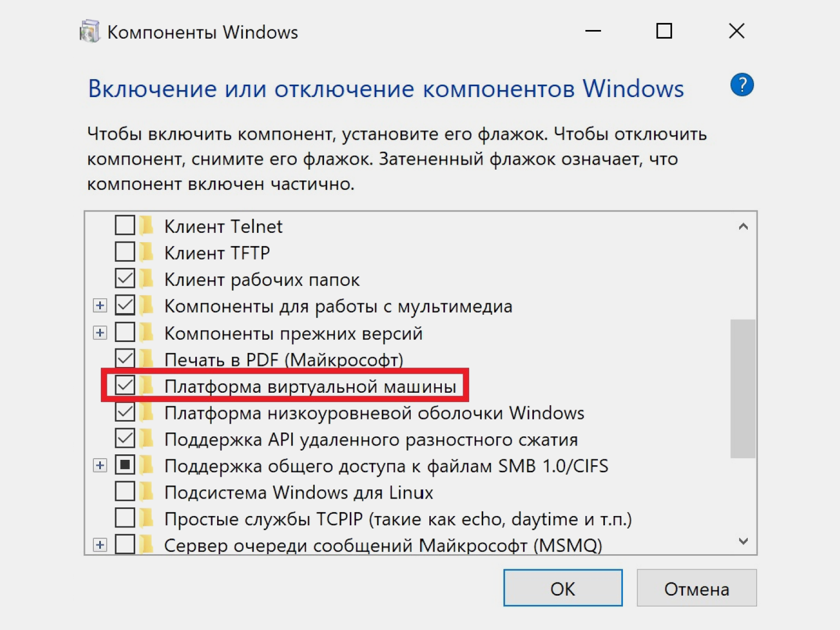Uncheck Платформа виртуальной машины checkbox
Viewport: 840px width, 630px height.
point(125,386)
